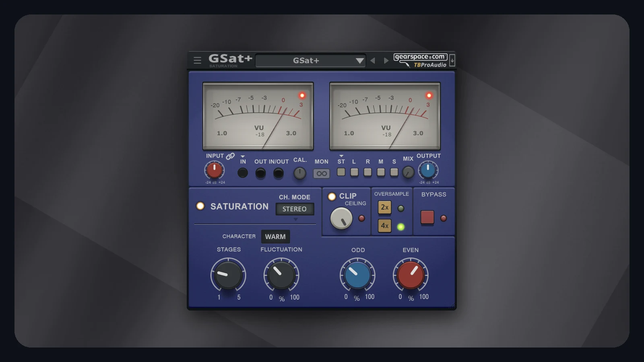Toggle the CLIP power light
This screenshot has height=362, width=644.
(x=332, y=196)
